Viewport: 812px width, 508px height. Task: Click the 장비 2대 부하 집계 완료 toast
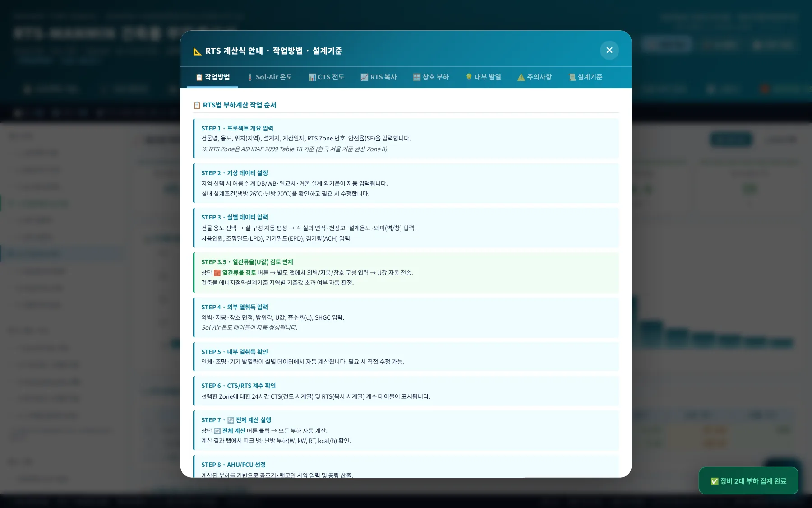coord(748,481)
